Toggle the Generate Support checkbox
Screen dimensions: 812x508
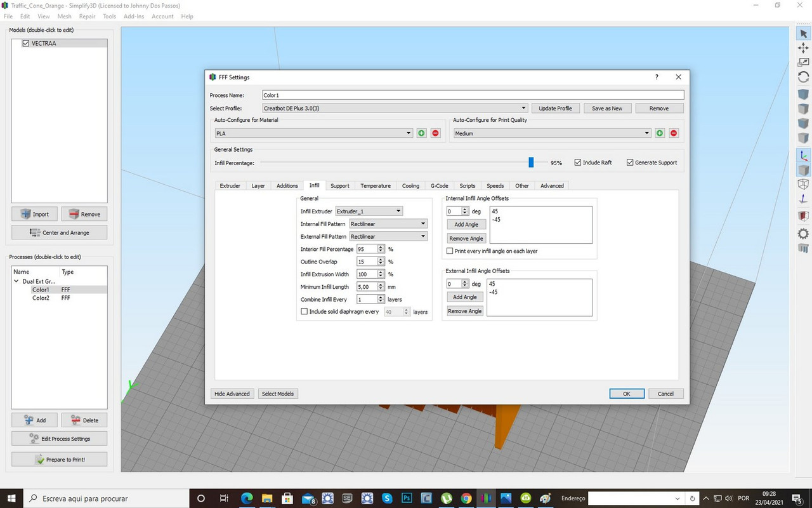click(630, 163)
